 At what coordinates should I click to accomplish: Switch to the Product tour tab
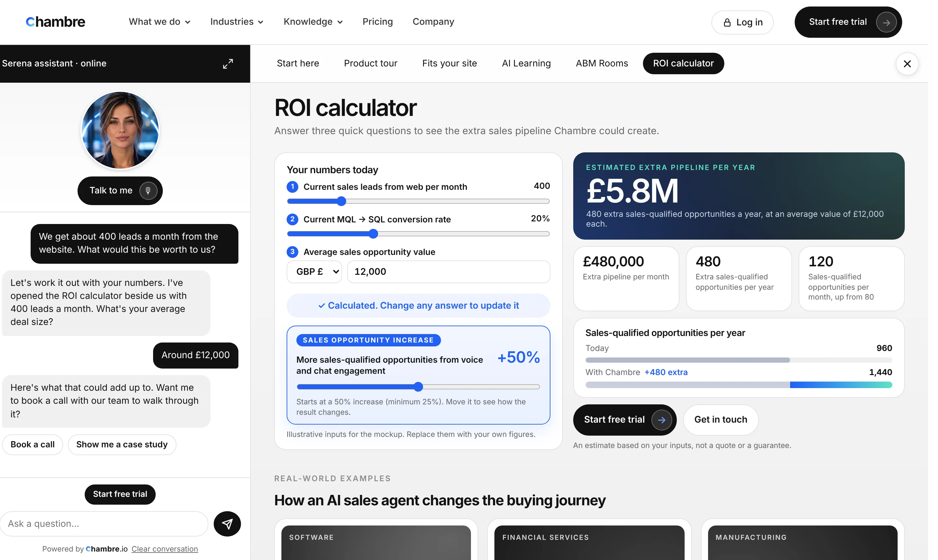pyautogui.click(x=370, y=63)
